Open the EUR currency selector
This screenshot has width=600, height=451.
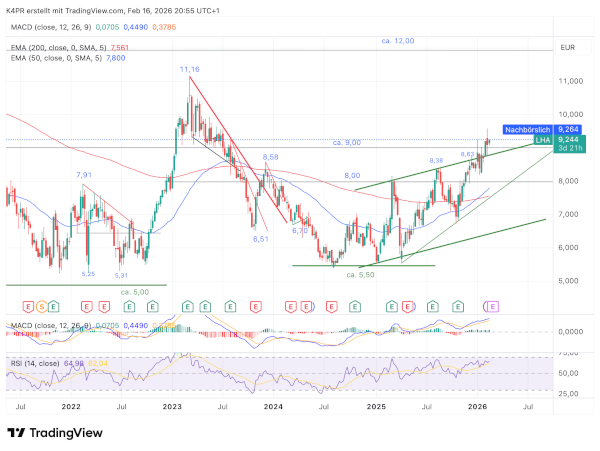pos(567,47)
